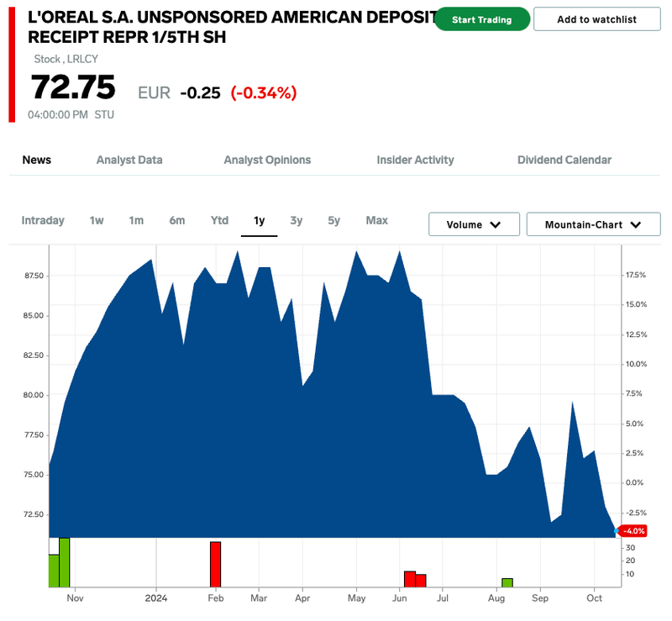The image size is (672, 621).
Task: Click the Oct date axis label
Action: click(x=595, y=598)
